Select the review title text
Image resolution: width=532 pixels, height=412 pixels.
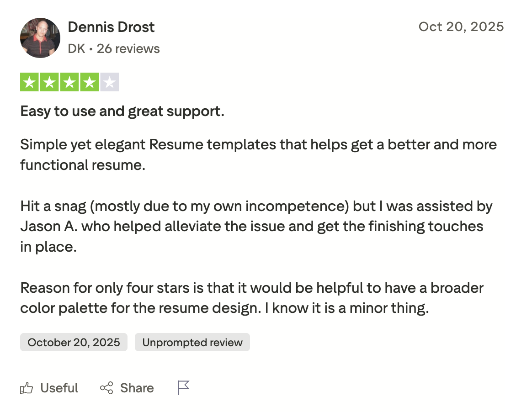pyautogui.click(x=122, y=111)
